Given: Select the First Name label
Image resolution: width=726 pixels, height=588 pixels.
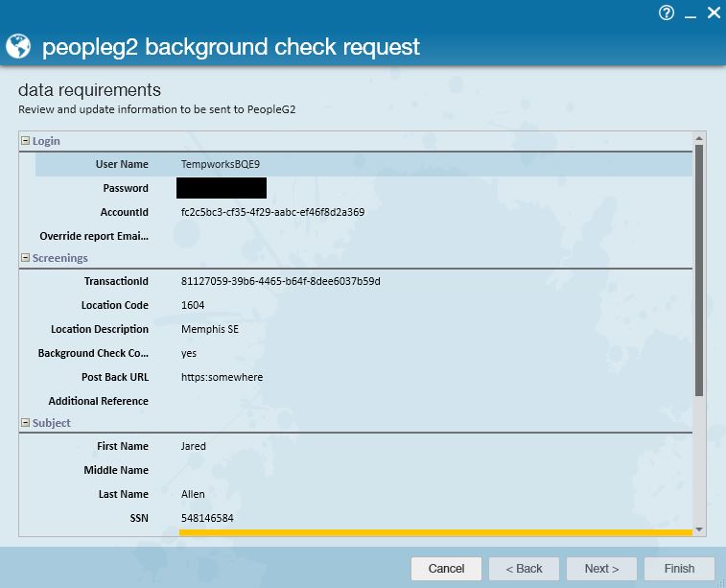Looking at the screenshot, I should click(x=123, y=446).
